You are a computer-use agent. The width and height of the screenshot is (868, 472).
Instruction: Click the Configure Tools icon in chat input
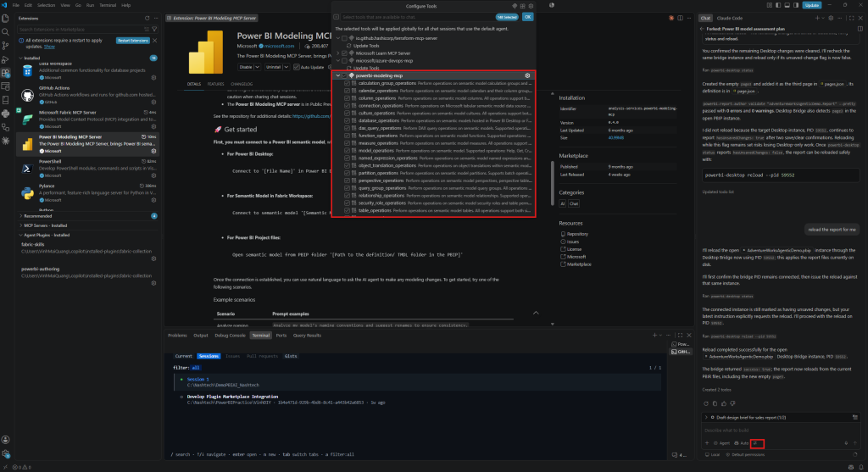[x=757, y=443]
